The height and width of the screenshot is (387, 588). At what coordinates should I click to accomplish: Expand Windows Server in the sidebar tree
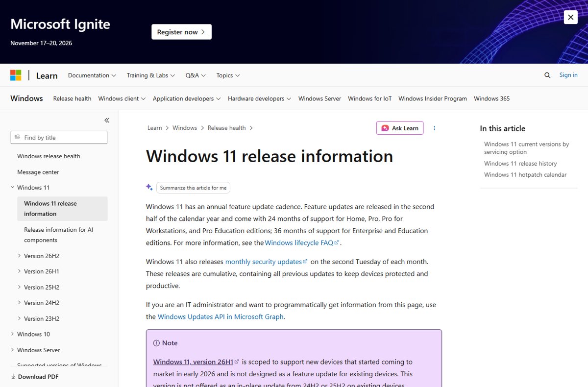(x=12, y=350)
